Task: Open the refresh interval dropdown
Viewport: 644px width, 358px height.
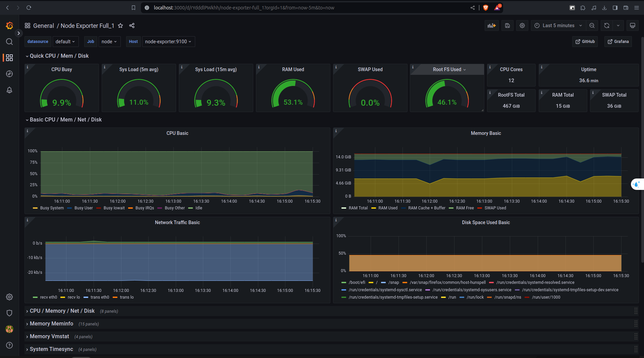Action: (x=618, y=25)
